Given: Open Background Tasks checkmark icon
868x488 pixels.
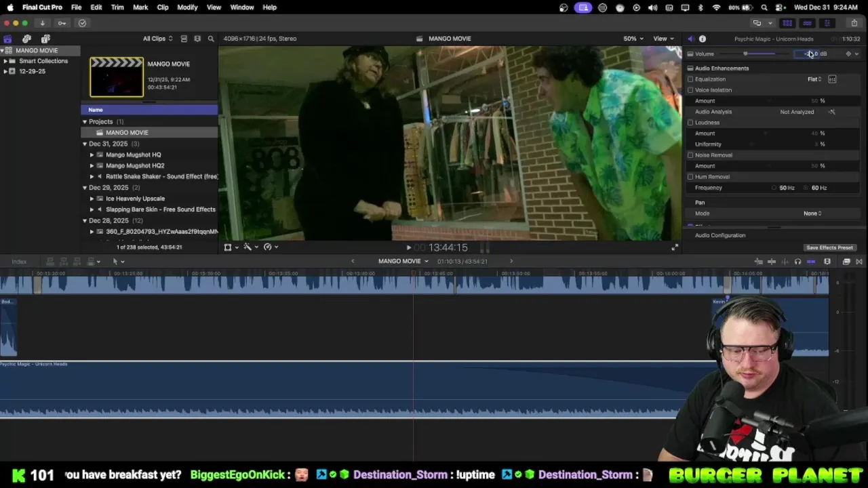Looking at the screenshot, I should (x=82, y=23).
